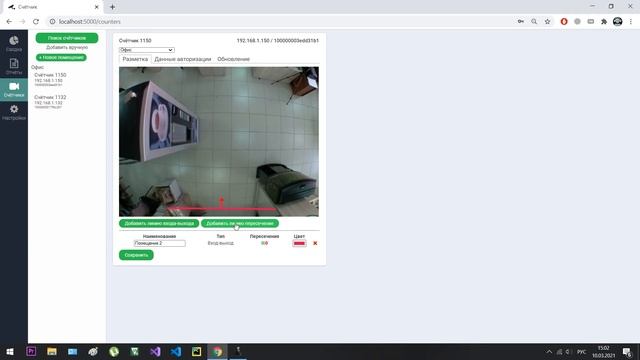Image resolution: width=640 pixels, height=360 pixels.
Task: Switch to the Разметка tab
Action: 135,59
